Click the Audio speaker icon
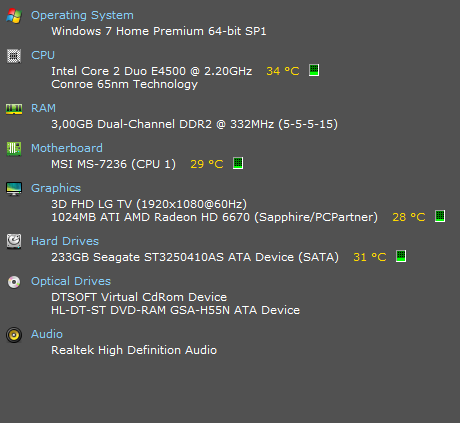This screenshot has width=460, height=423. pos(14,335)
